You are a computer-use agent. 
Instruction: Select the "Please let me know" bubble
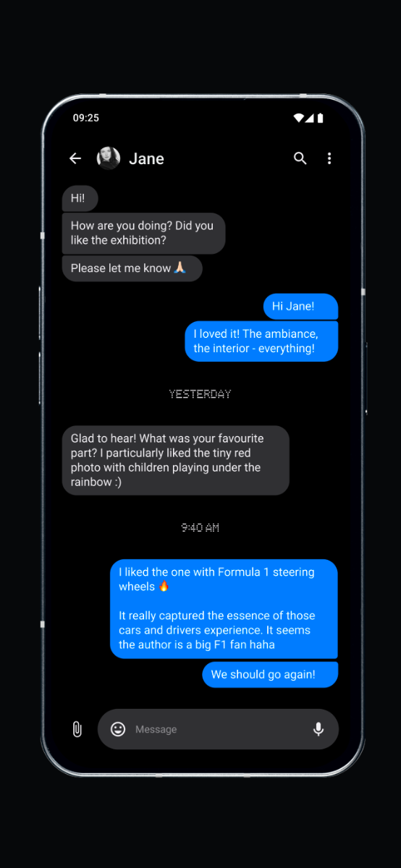[132, 268]
